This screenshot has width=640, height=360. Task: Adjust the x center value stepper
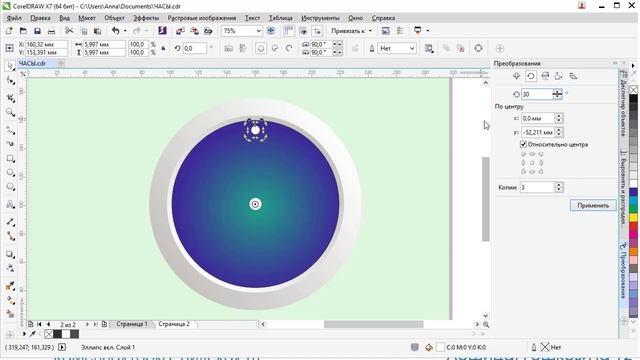[559, 118]
